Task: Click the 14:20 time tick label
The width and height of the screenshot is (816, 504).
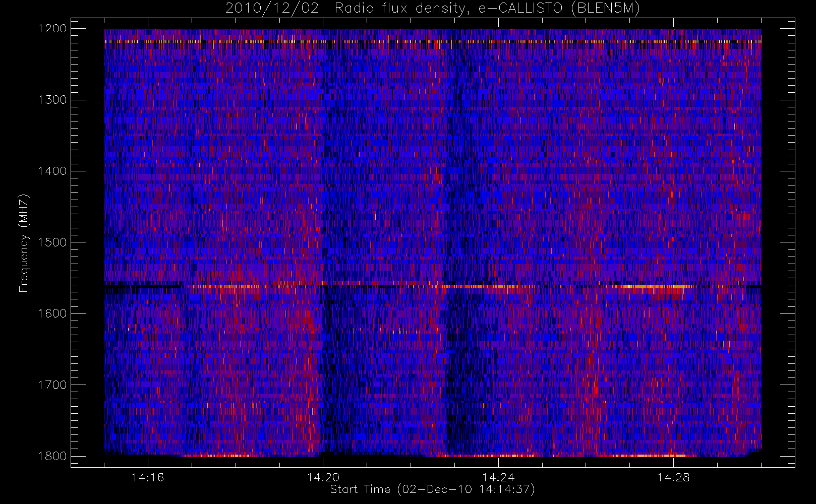Action: pos(323,477)
